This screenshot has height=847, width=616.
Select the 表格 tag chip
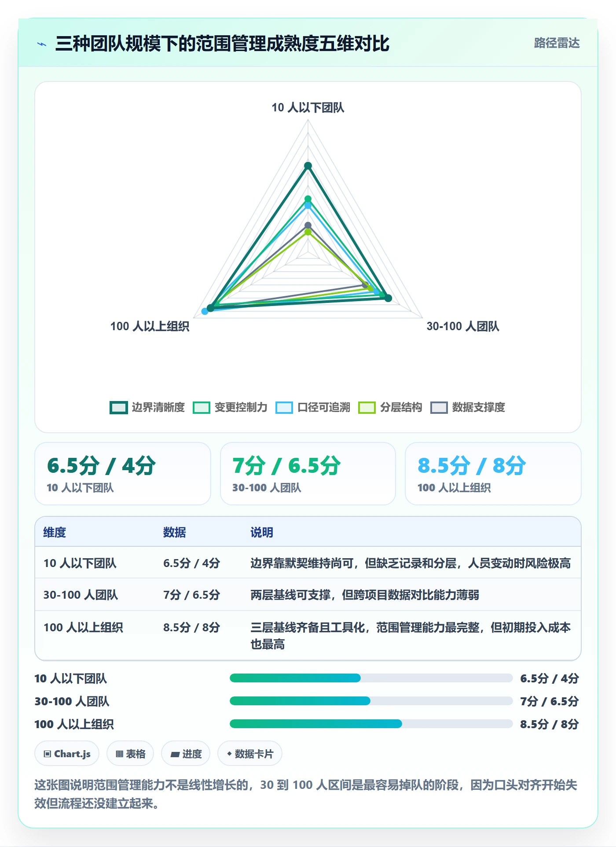tap(130, 754)
